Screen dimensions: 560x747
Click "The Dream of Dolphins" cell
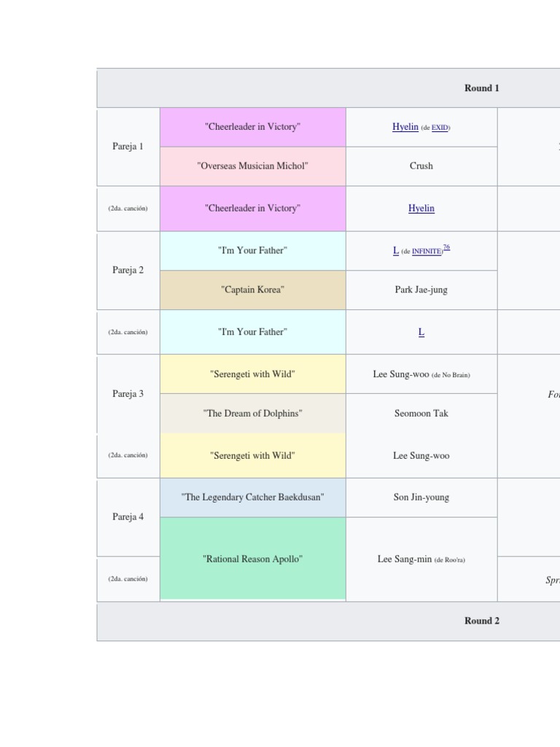(252, 414)
